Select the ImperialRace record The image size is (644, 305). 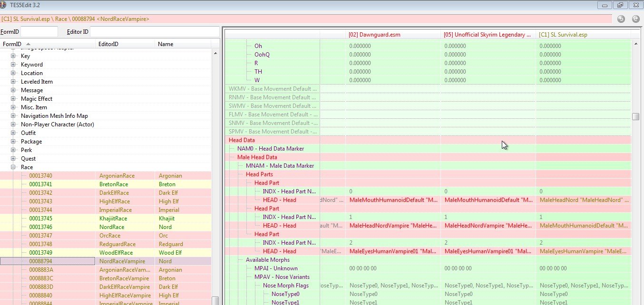106,210
